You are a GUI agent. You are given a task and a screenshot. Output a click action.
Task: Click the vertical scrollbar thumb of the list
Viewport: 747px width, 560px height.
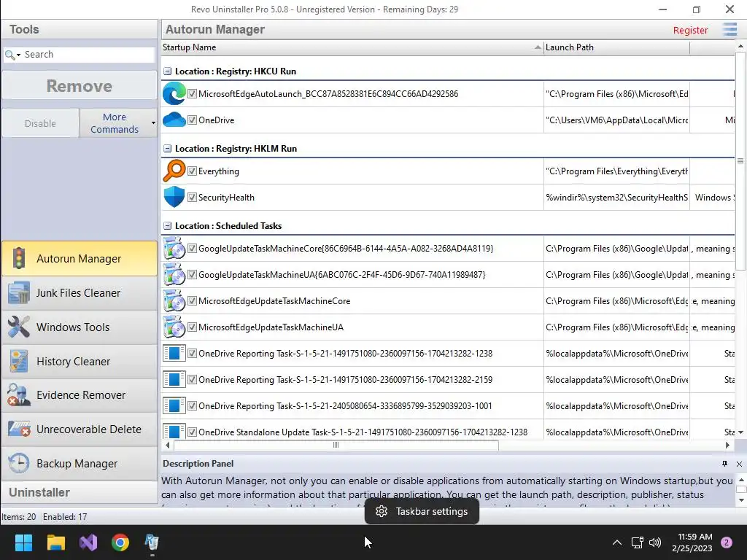pyautogui.click(x=740, y=161)
